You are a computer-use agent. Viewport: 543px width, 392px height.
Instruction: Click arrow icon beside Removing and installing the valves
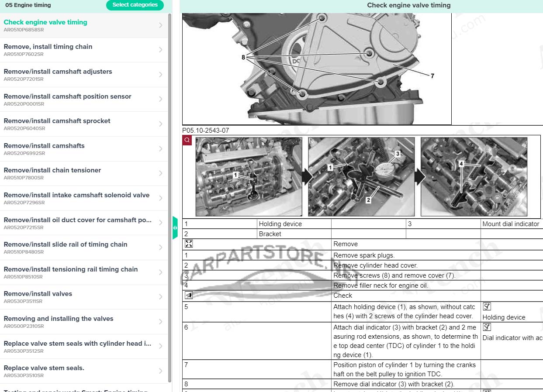(x=161, y=322)
